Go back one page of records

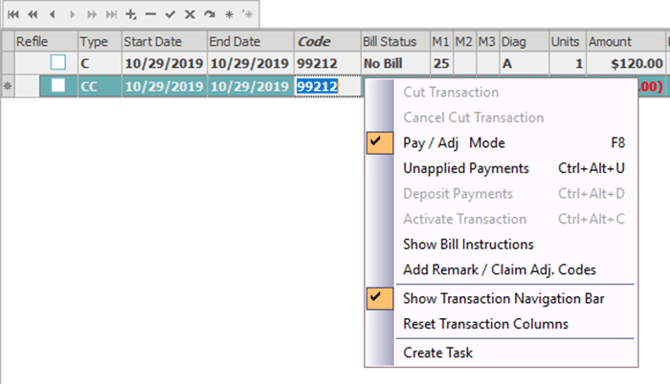click(x=32, y=15)
